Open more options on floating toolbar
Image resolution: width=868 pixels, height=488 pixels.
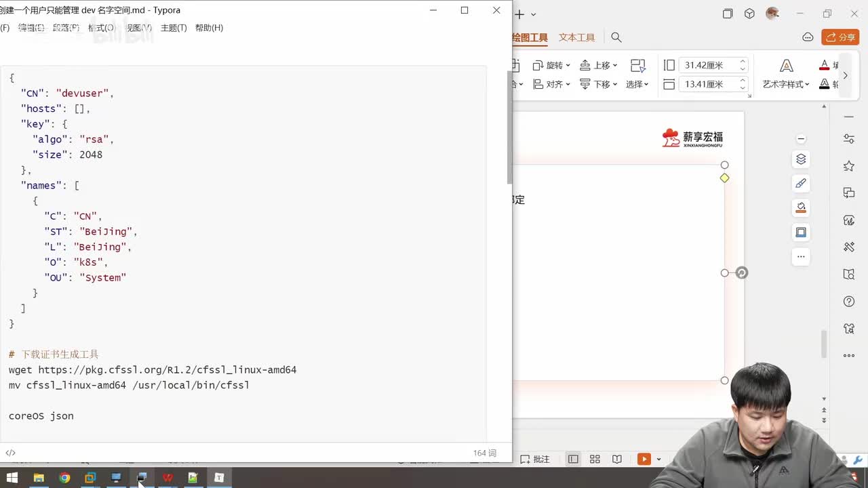point(801,256)
